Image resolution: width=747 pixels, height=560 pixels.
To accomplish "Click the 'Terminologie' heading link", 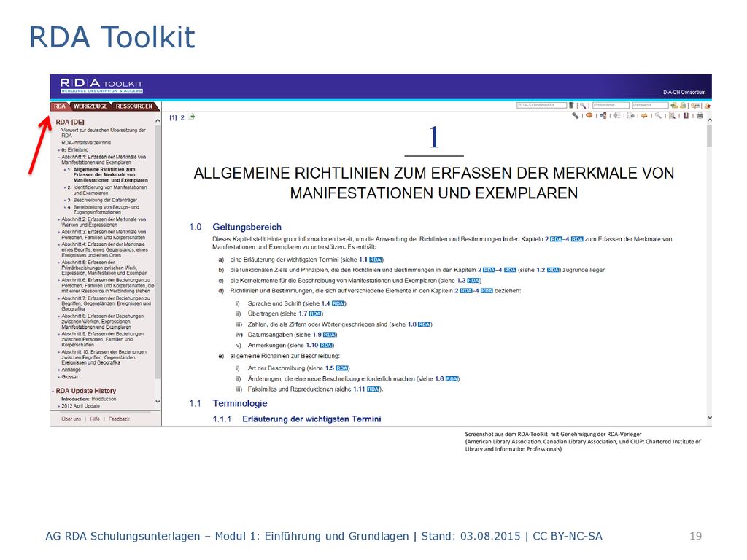I will coord(239,404).
